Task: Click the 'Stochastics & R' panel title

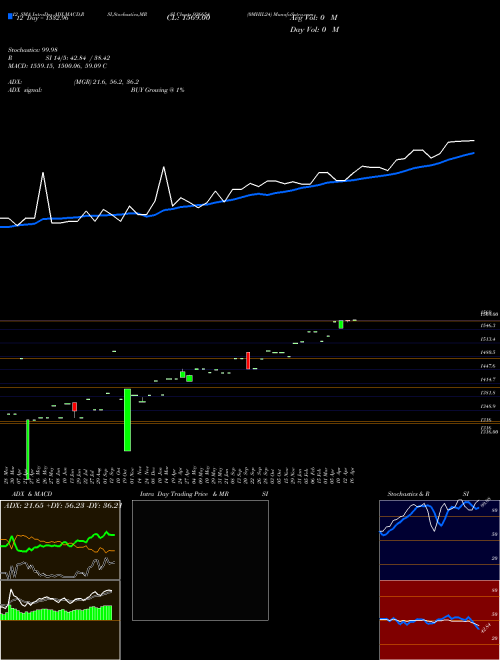Action: 409,494
